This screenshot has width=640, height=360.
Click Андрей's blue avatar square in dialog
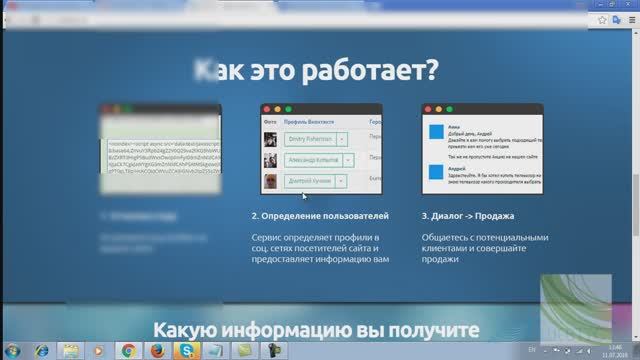click(436, 172)
